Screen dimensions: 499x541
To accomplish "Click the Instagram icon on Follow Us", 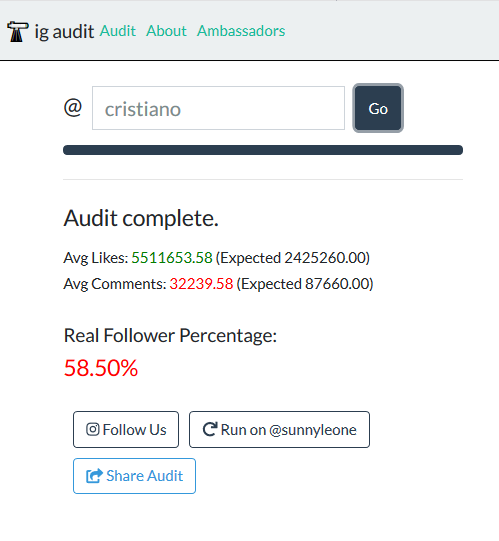I will [92, 430].
